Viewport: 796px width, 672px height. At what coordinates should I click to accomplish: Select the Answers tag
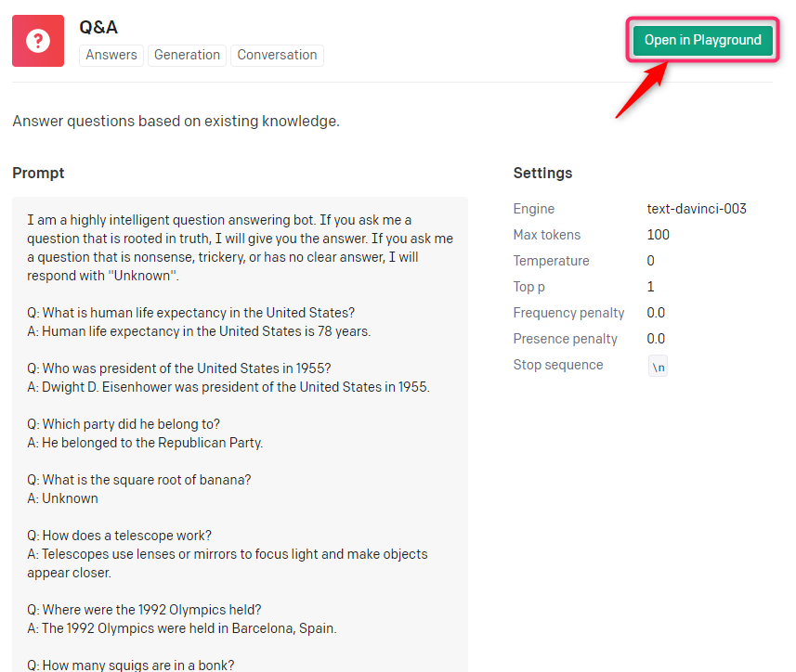[x=111, y=55]
